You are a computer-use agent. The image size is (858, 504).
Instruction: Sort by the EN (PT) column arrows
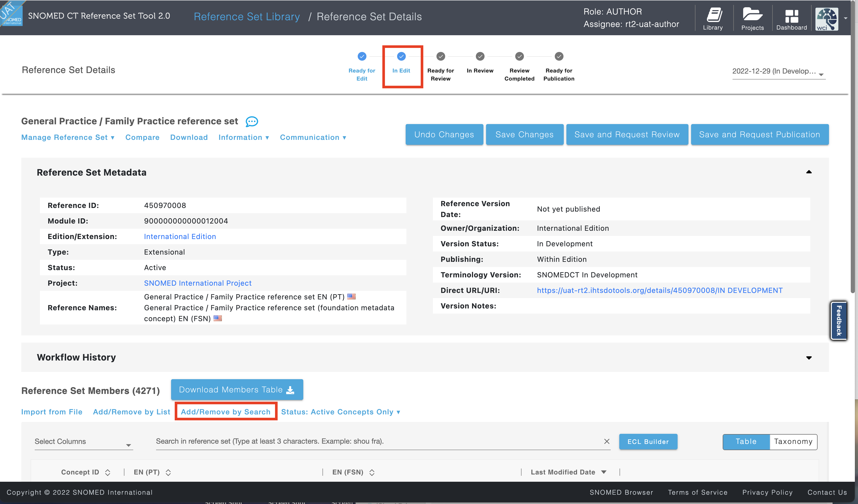coord(168,472)
